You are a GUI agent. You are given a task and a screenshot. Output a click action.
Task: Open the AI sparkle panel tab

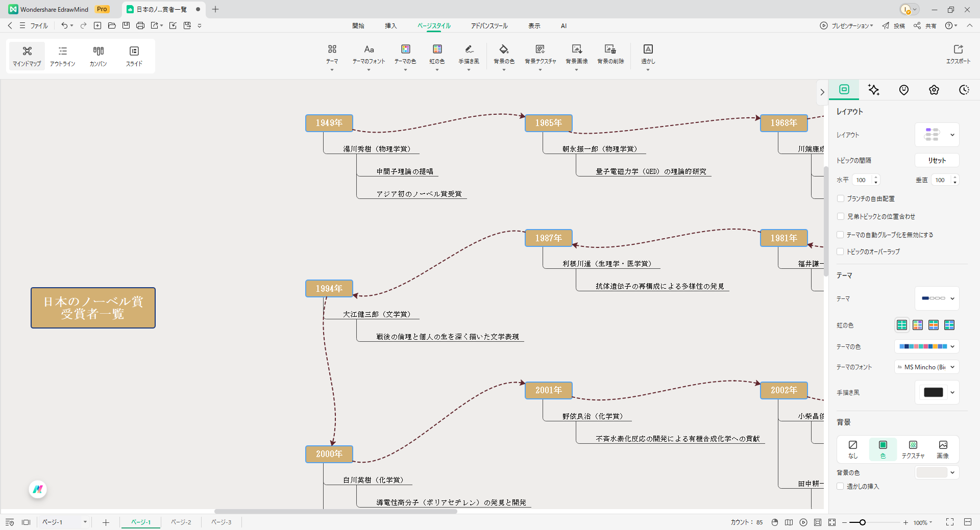(874, 90)
